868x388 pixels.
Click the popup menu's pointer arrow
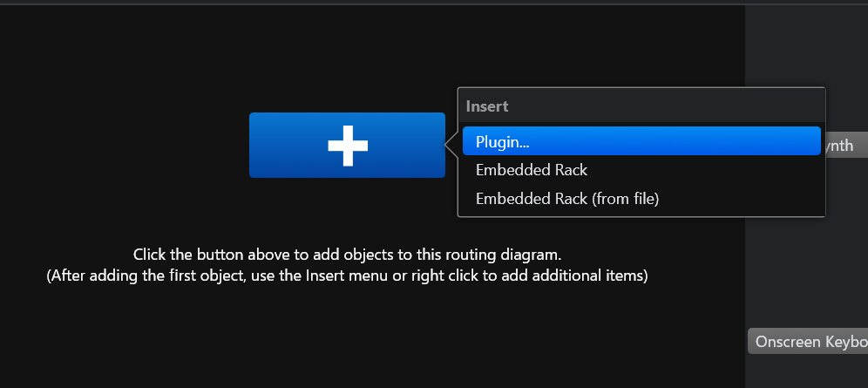click(x=451, y=146)
